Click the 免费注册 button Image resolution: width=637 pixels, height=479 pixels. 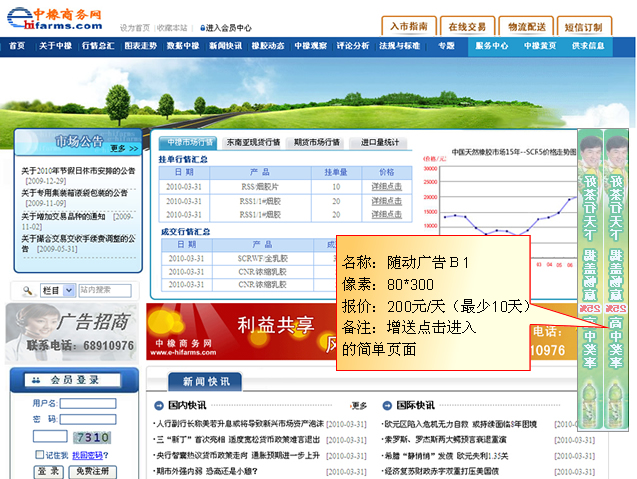pyautogui.click(x=93, y=471)
